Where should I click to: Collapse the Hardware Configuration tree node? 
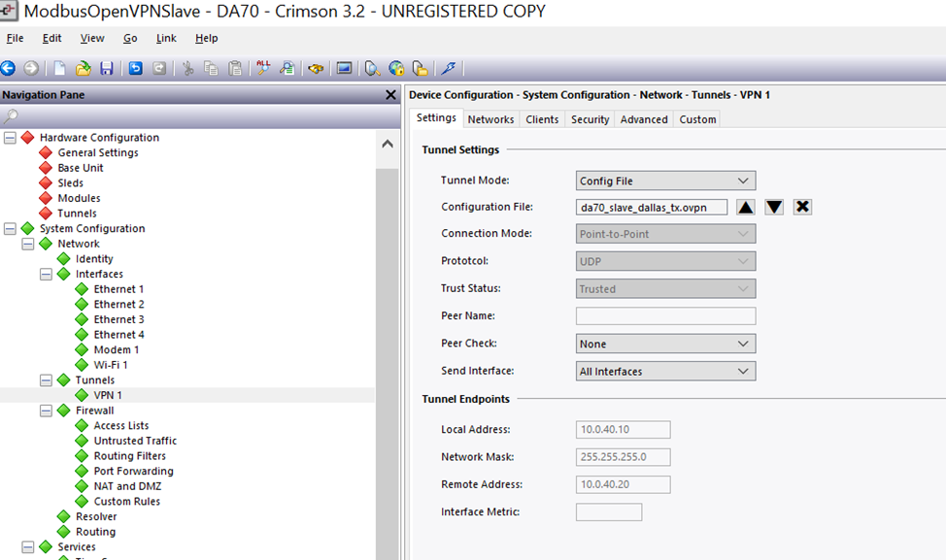pyautogui.click(x=10, y=138)
